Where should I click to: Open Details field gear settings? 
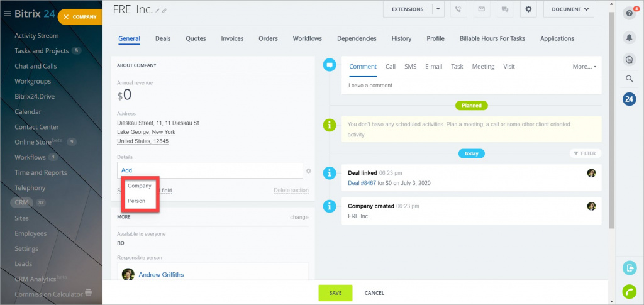[308, 171]
